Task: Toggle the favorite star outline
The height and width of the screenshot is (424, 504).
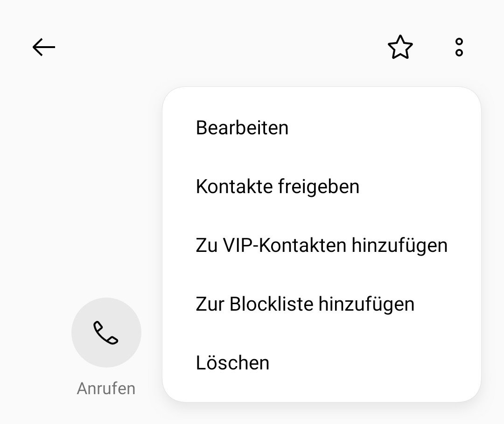Action: point(400,47)
